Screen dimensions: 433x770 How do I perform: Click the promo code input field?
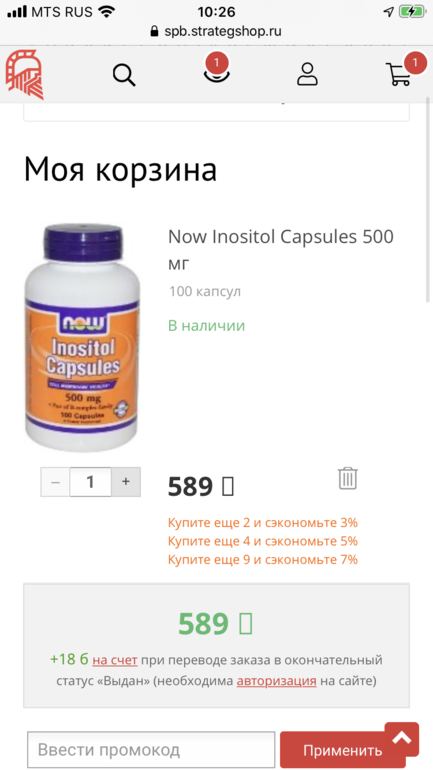pos(151,750)
